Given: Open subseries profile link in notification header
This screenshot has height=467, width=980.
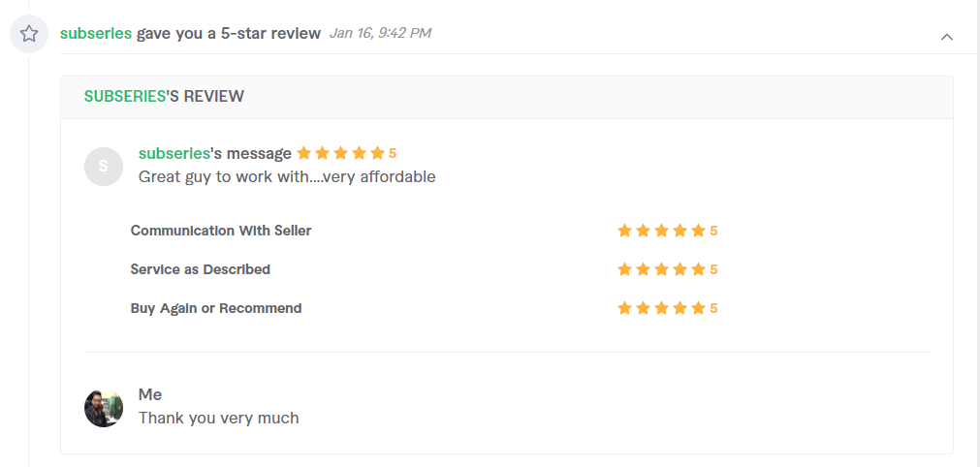Looking at the screenshot, I should pyautogui.click(x=96, y=33).
